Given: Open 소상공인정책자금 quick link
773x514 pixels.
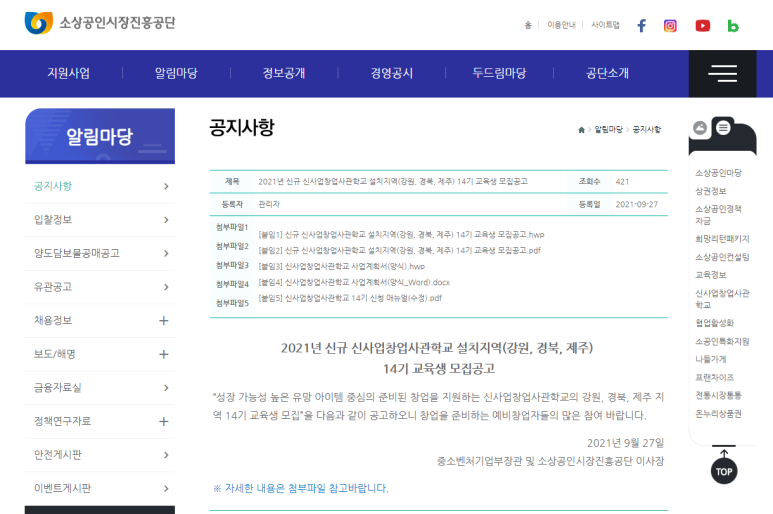Looking at the screenshot, I should 718,215.
